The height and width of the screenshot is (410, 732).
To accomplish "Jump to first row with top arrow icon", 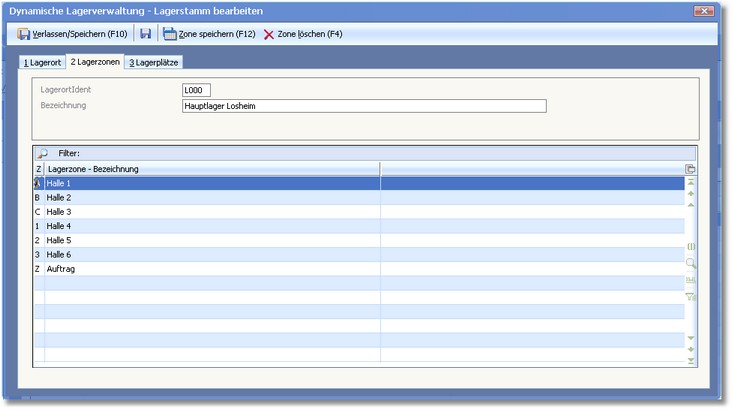I will pyautogui.click(x=690, y=182).
